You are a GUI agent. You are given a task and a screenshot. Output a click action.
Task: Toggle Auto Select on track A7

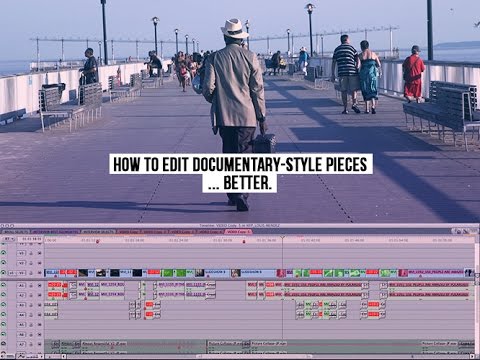pos(39,344)
